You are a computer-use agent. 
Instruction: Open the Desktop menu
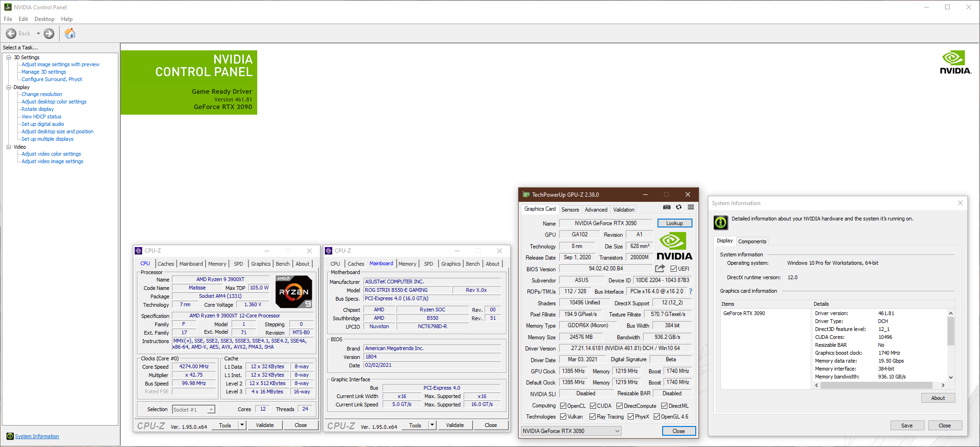click(x=44, y=19)
